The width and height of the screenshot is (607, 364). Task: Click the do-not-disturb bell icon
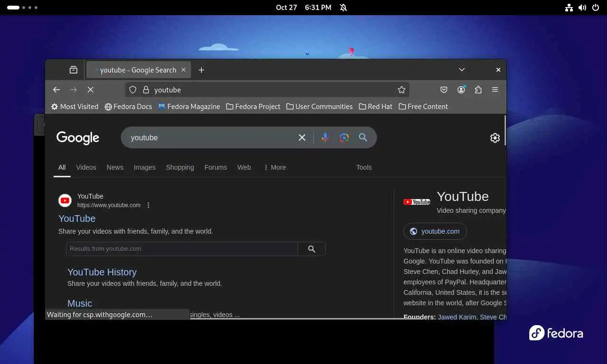point(343,8)
